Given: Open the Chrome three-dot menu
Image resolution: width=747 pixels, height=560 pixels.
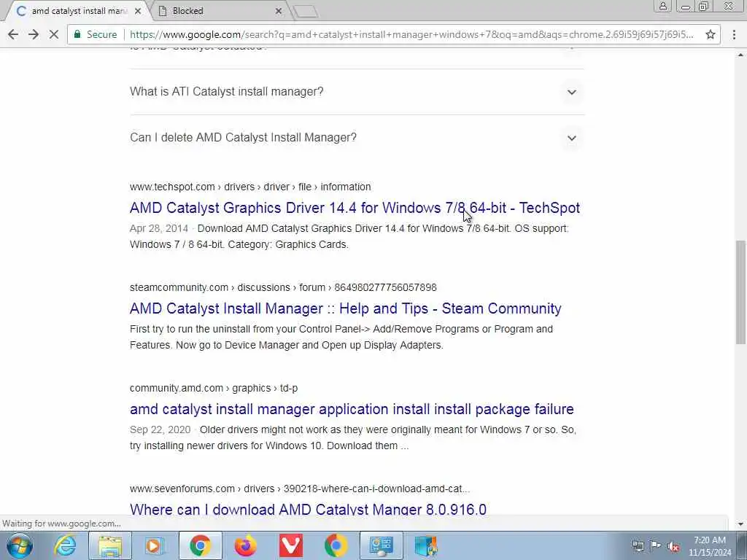Looking at the screenshot, I should point(734,34).
